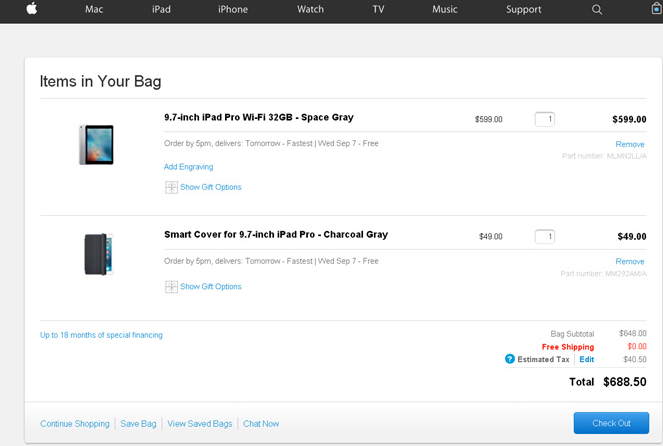Click the Total $688.50 amount

[625, 382]
